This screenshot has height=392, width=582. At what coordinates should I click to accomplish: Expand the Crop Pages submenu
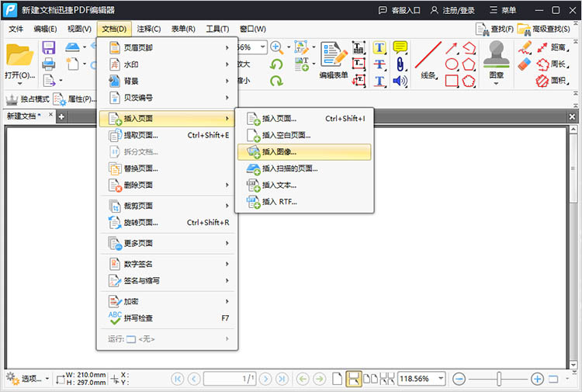[x=167, y=206]
